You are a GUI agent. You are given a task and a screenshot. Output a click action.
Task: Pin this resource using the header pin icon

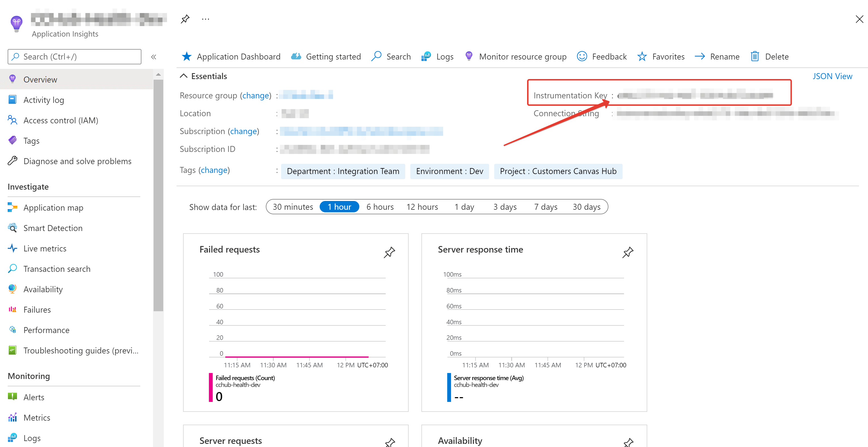coord(185,19)
